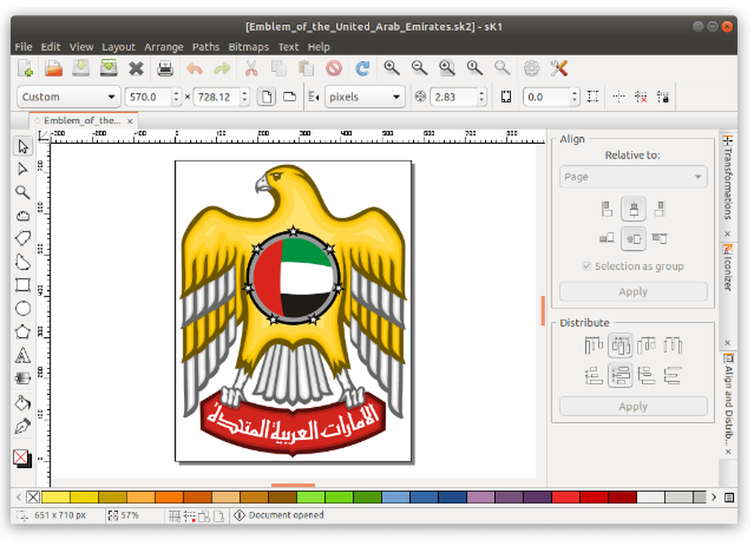754x560 pixels.
Task: Open the Custom page format dropdown
Action: [x=69, y=97]
